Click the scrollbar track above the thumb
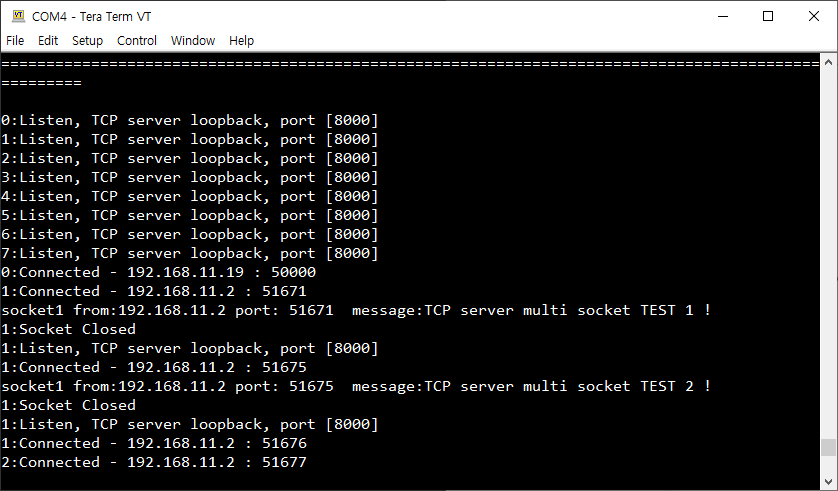838x491 pixels. pos(828,250)
